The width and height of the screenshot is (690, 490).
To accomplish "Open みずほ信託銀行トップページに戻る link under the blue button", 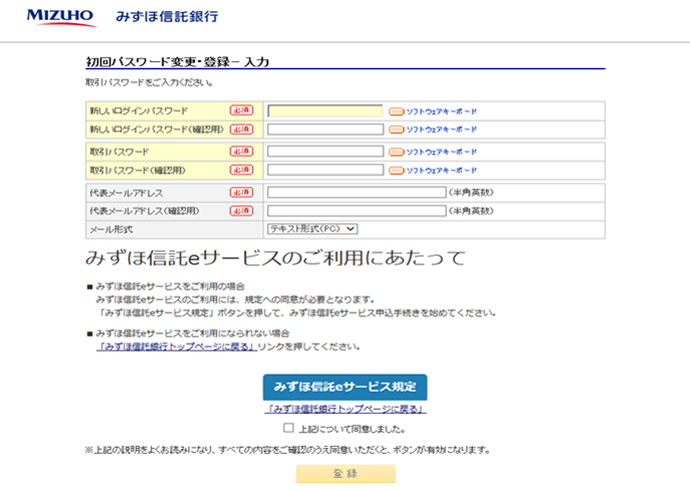I will click(345, 409).
